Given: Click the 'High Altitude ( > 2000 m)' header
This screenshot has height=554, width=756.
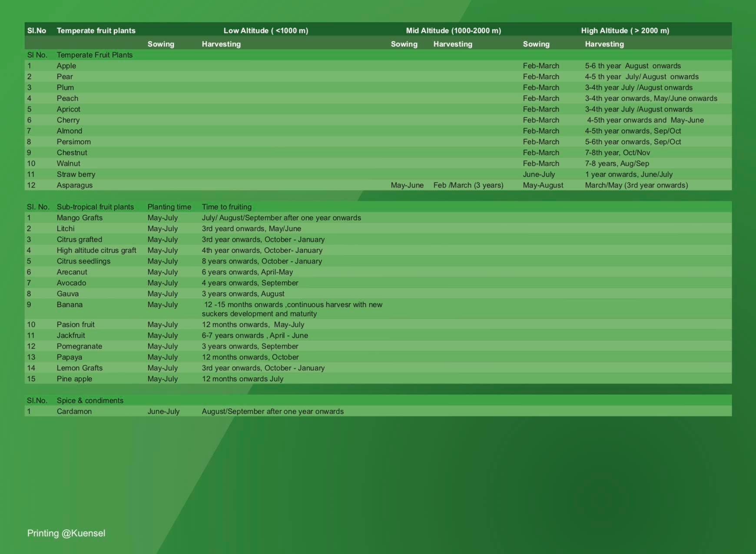Looking at the screenshot, I should point(625,30).
